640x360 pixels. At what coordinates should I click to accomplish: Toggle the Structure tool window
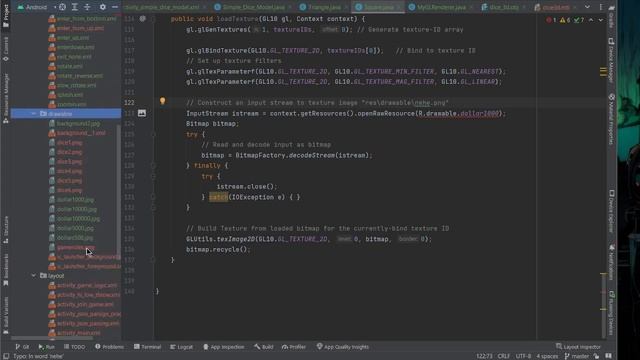coord(6,230)
